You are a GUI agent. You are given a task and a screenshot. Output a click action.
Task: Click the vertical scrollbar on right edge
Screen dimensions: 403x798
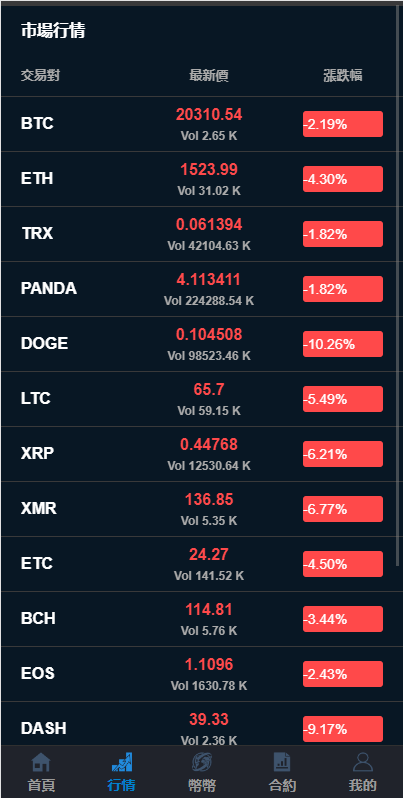(398, 285)
